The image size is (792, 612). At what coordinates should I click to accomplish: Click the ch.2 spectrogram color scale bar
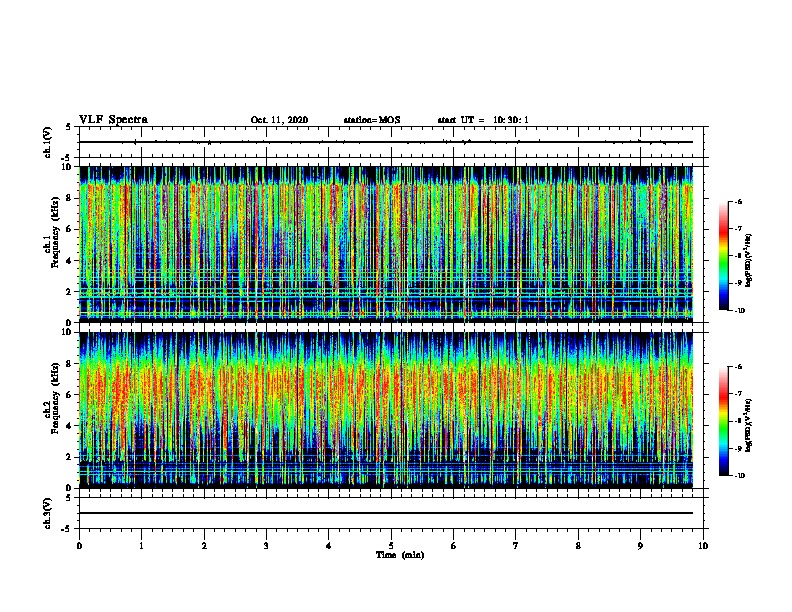coord(723,421)
